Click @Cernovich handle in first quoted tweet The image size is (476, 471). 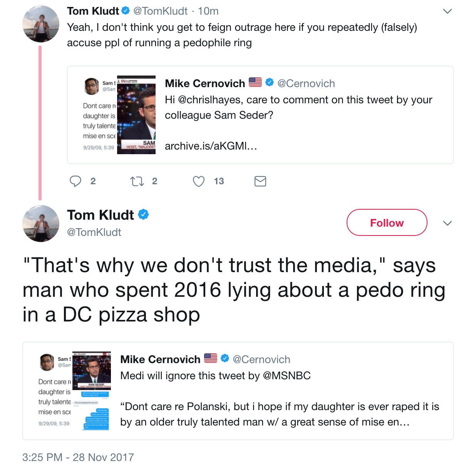click(306, 83)
